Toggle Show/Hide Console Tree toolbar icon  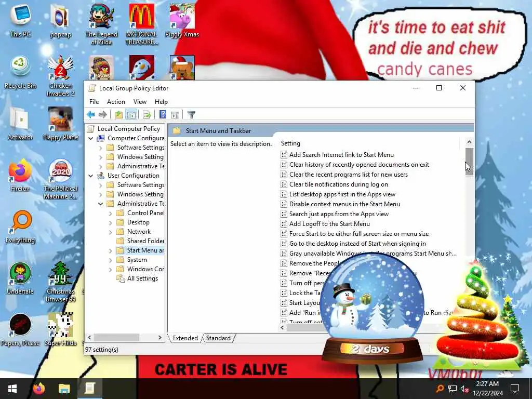click(x=131, y=115)
